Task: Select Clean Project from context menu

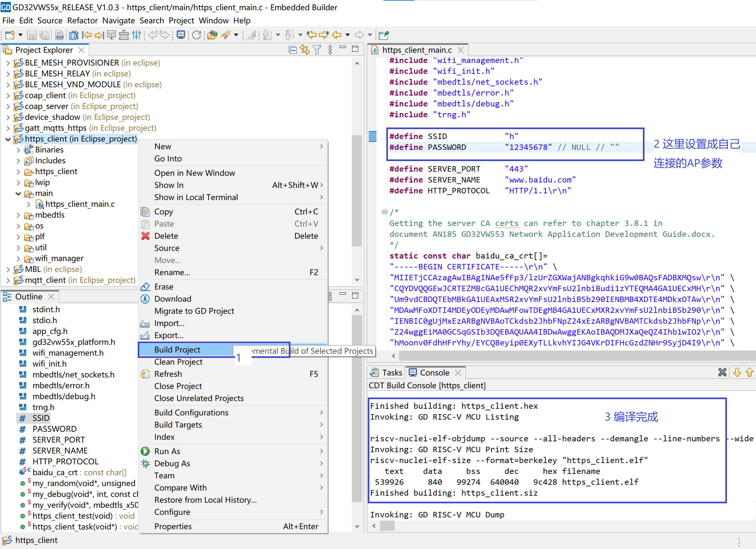Action: [178, 362]
